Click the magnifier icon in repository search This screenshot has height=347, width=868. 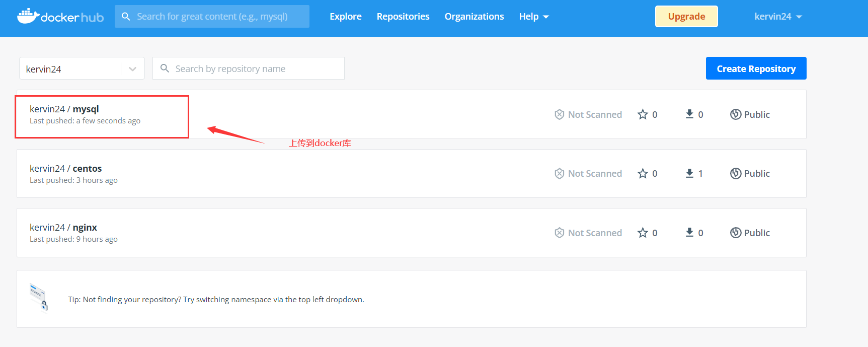[x=165, y=68]
